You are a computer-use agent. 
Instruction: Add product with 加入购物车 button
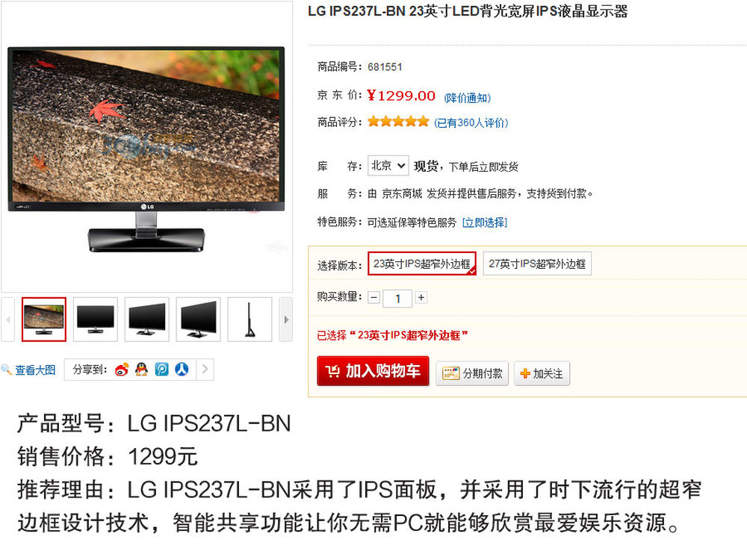coord(373,371)
